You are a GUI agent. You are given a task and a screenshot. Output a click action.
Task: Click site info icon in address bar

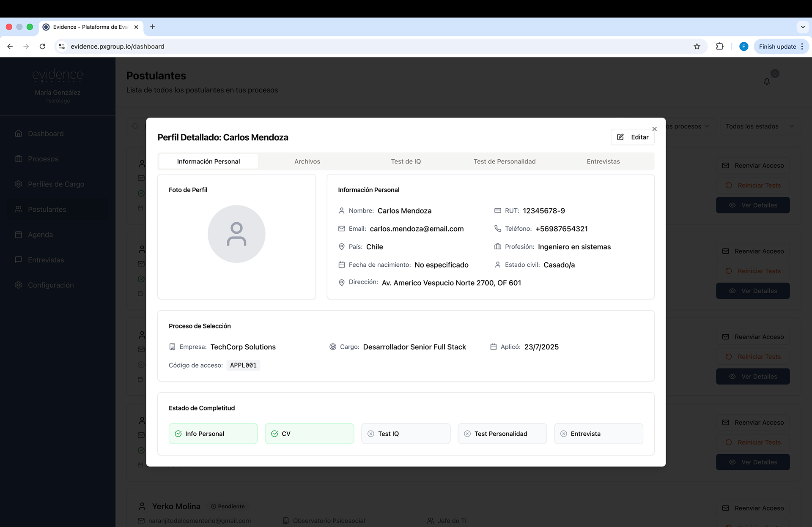62,46
